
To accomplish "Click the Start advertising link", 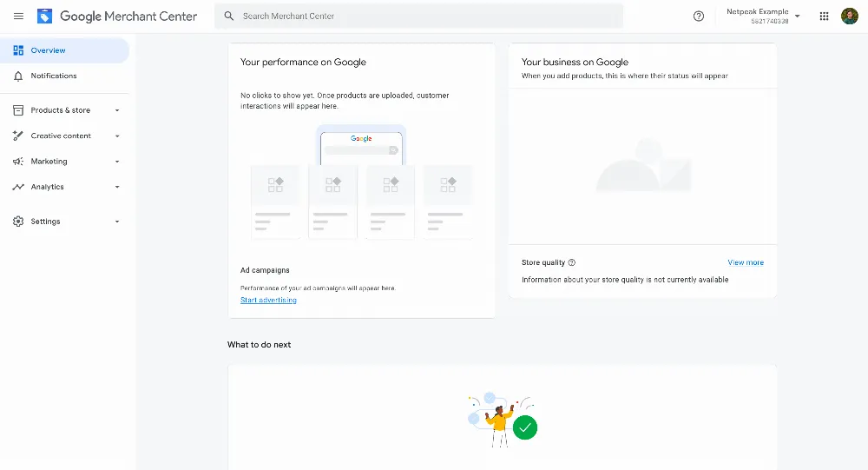I will [268, 300].
